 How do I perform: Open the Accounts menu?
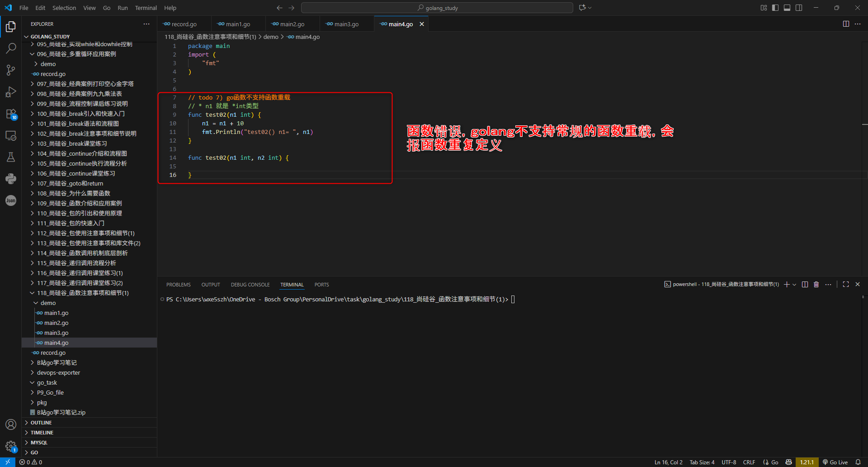pos(11,424)
